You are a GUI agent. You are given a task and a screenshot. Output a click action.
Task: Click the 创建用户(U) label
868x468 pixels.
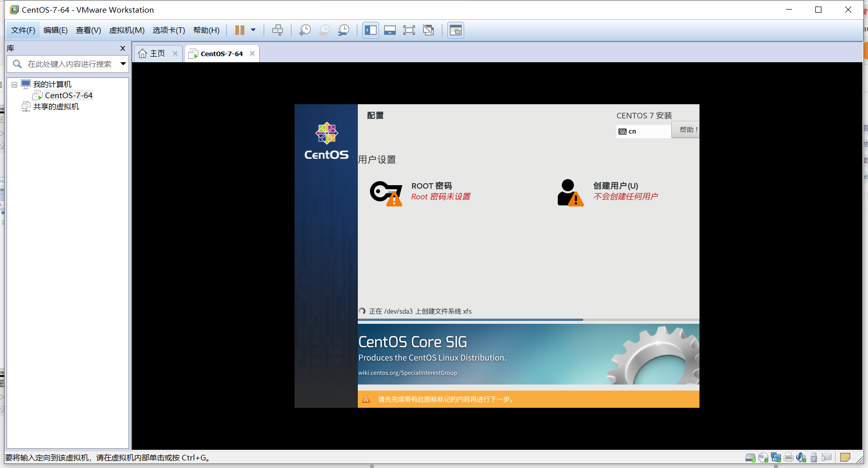(x=616, y=186)
